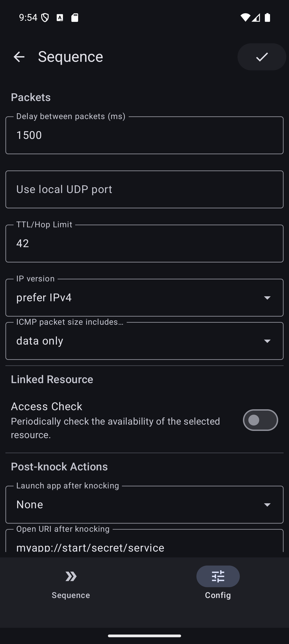289x644 pixels.
Task: Open Launch app after knocking dropdown
Action: tap(144, 504)
